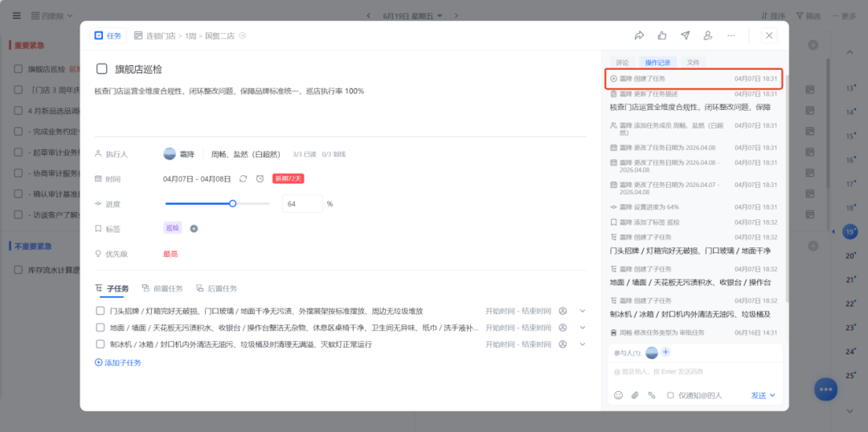
Task: Switch to the 后置任务 tab
Action: [216, 288]
